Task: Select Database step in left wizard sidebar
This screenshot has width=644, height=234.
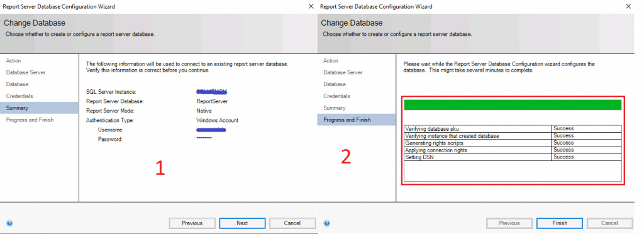Action: pyautogui.click(x=17, y=84)
